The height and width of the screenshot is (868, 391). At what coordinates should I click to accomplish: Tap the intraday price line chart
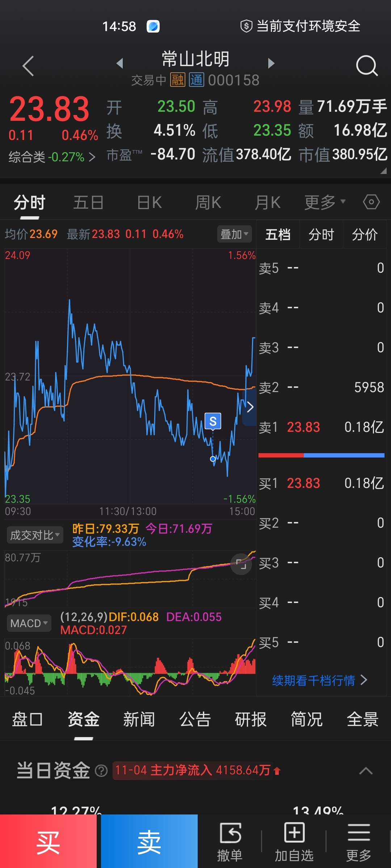pos(130,376)
